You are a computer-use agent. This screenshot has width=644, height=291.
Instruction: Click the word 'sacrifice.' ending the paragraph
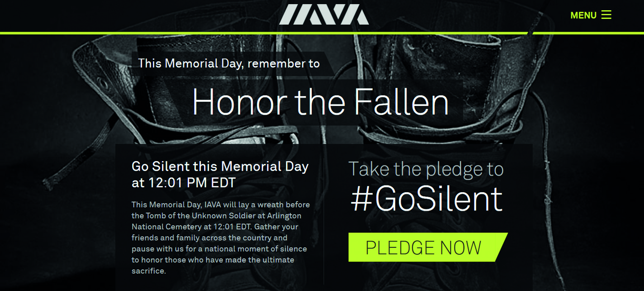click(148, 271)
